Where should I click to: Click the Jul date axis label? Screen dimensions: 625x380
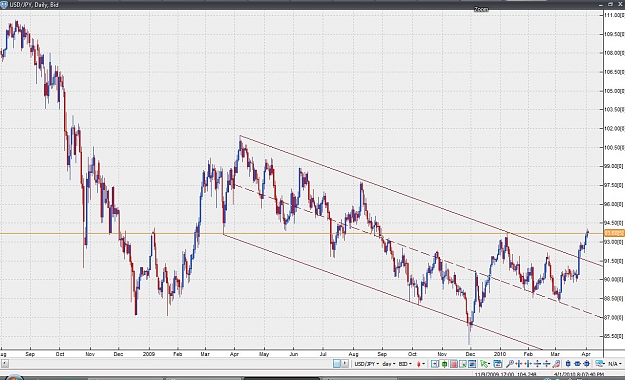[323, 354]
